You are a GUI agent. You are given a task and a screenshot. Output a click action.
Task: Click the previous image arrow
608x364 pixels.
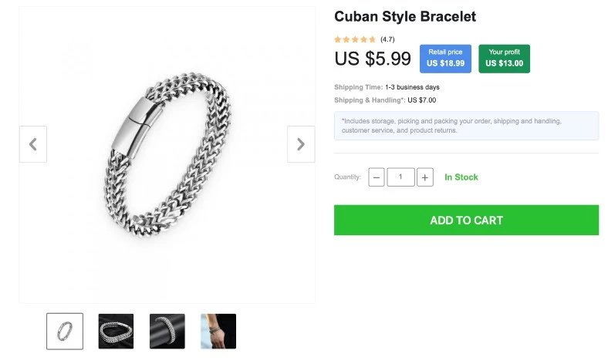[33, 144]
